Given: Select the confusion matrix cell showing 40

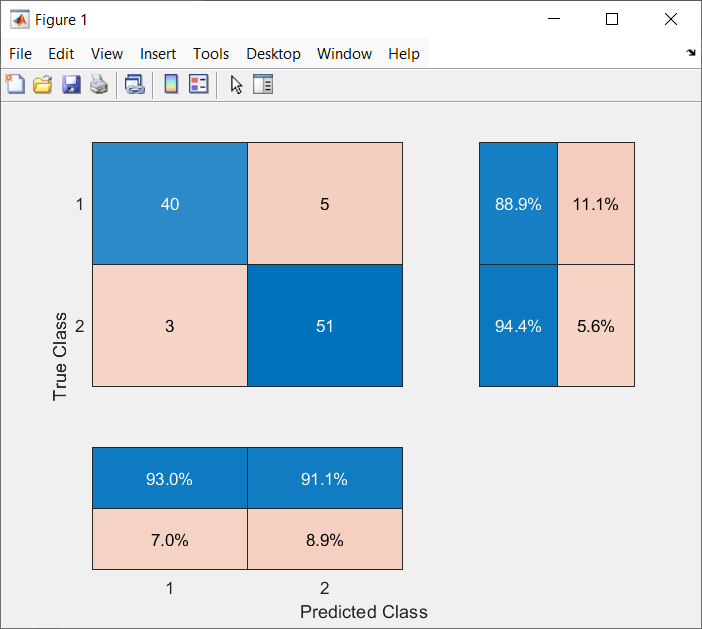Looking at the screenshot, I should [170, 204].
